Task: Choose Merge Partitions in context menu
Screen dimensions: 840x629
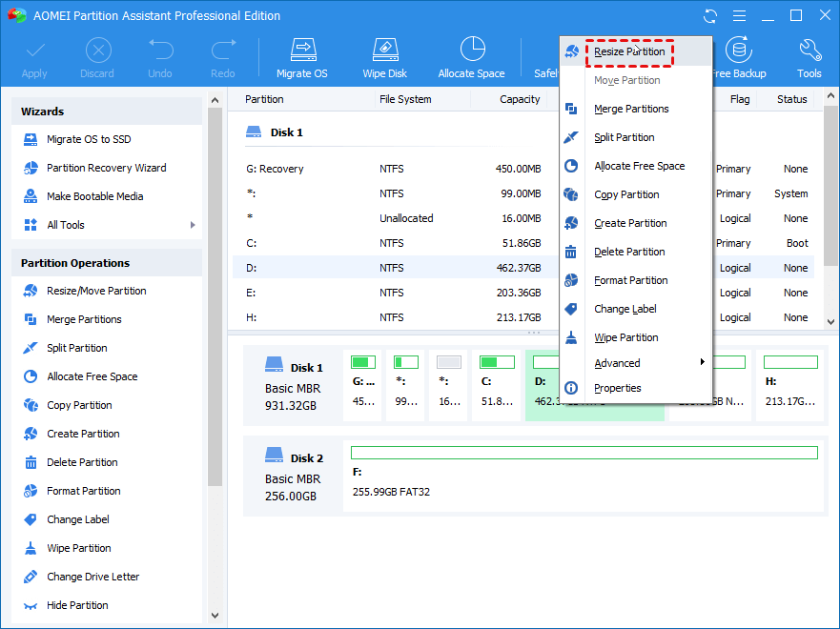Action: tap(635, 109)
